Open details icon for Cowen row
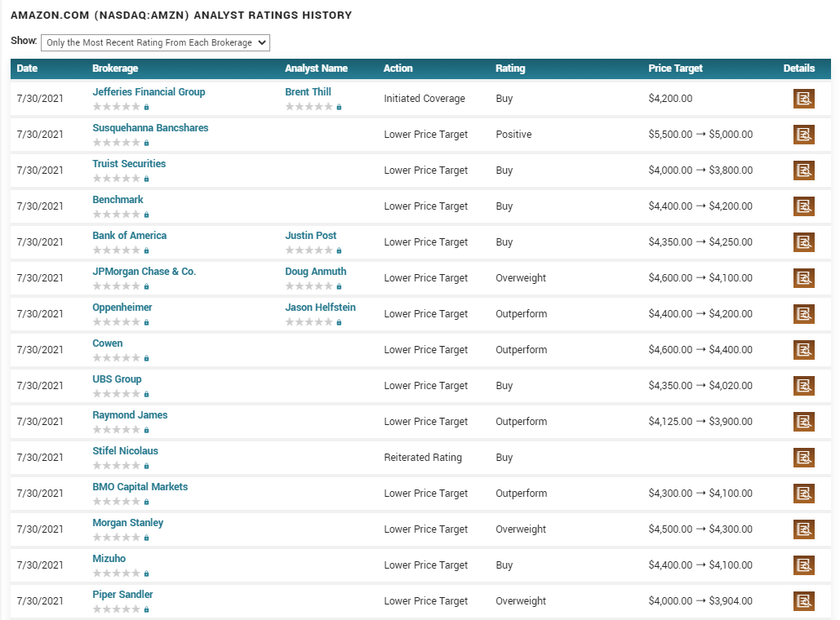Viewport: 840px width, 620px height. click(803, 350)
